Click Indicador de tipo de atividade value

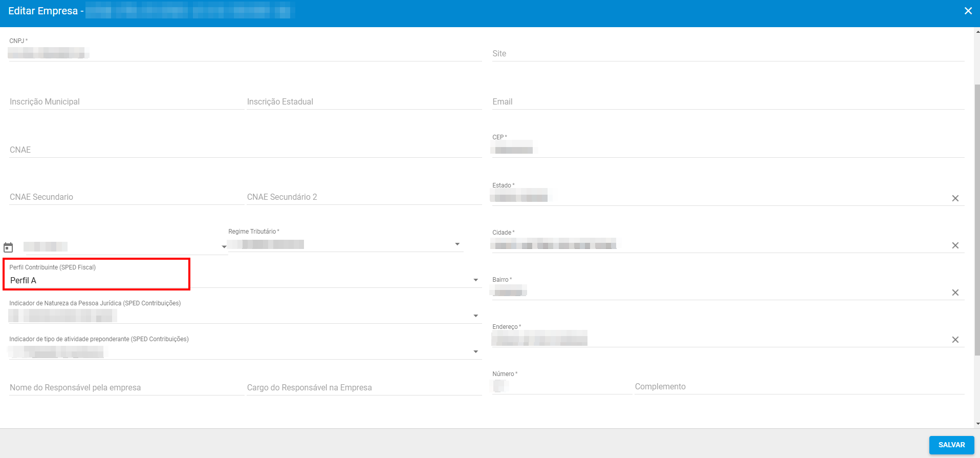pyautogui.click(x=56, y=352)
